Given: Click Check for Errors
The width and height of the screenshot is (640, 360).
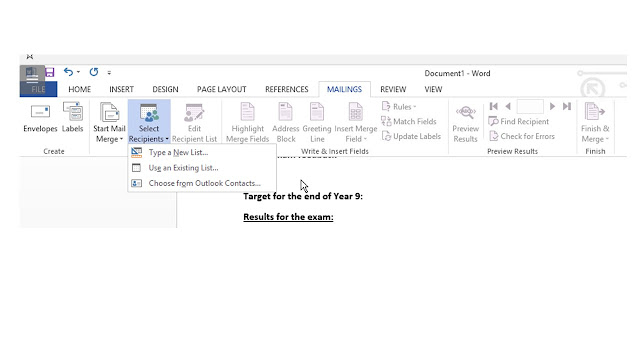Looking at the screenshot, I should coord(522,136).
